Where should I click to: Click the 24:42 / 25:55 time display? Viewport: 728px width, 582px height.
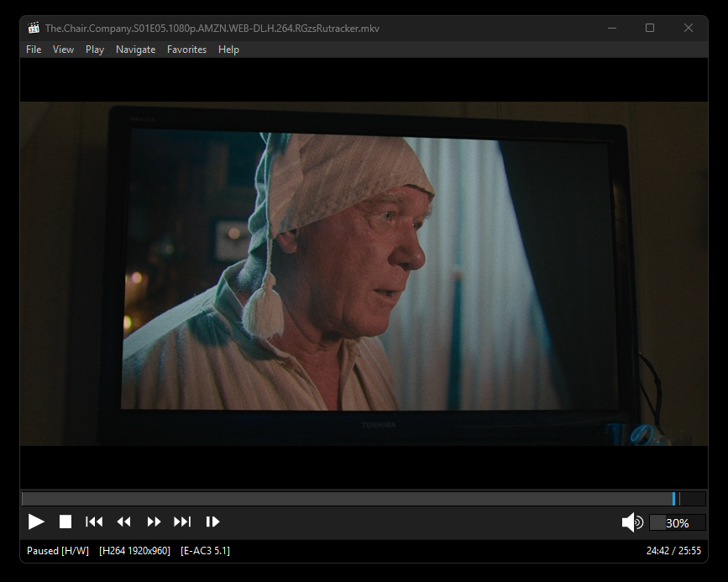pos(673,550)
